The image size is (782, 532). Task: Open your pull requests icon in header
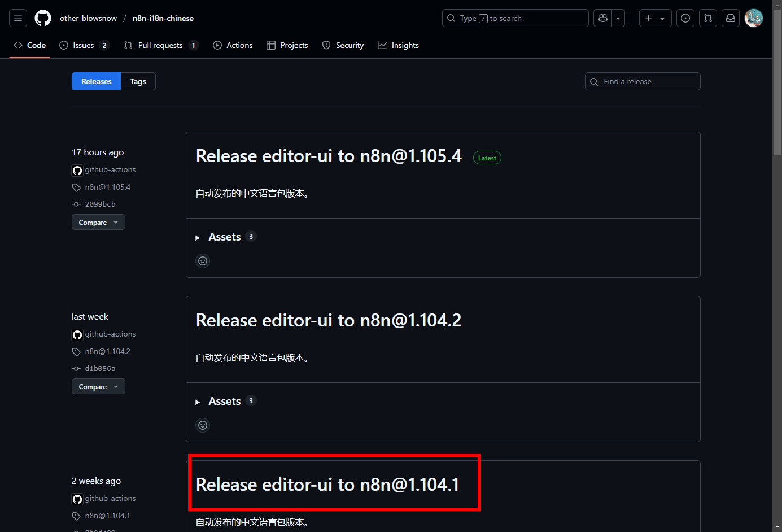pos(708,18)
